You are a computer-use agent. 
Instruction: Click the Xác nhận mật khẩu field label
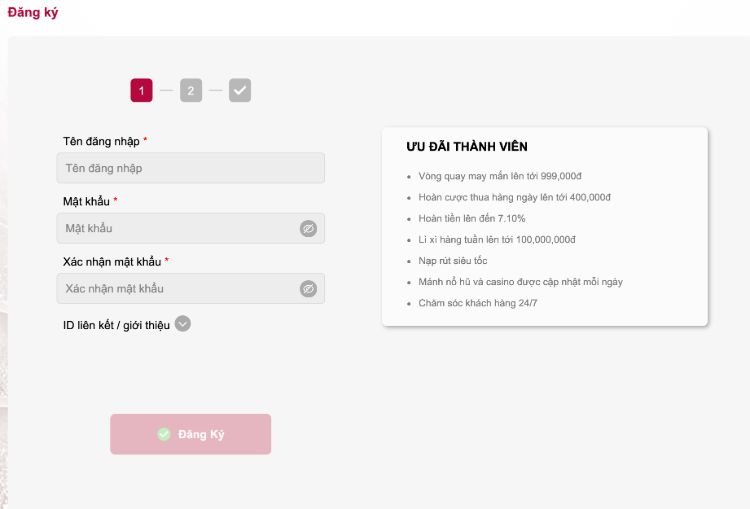[x=111, y=261]
